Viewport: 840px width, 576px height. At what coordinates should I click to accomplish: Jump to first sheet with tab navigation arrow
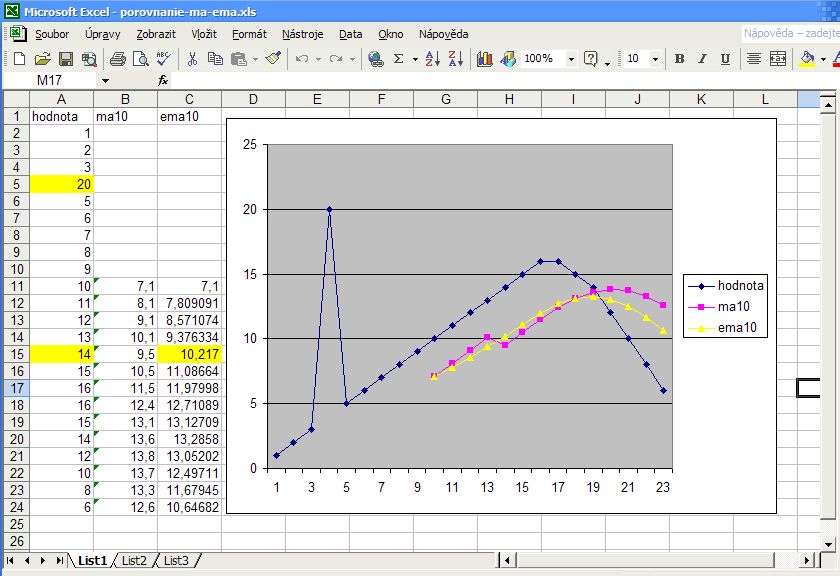tap(10, 560)
